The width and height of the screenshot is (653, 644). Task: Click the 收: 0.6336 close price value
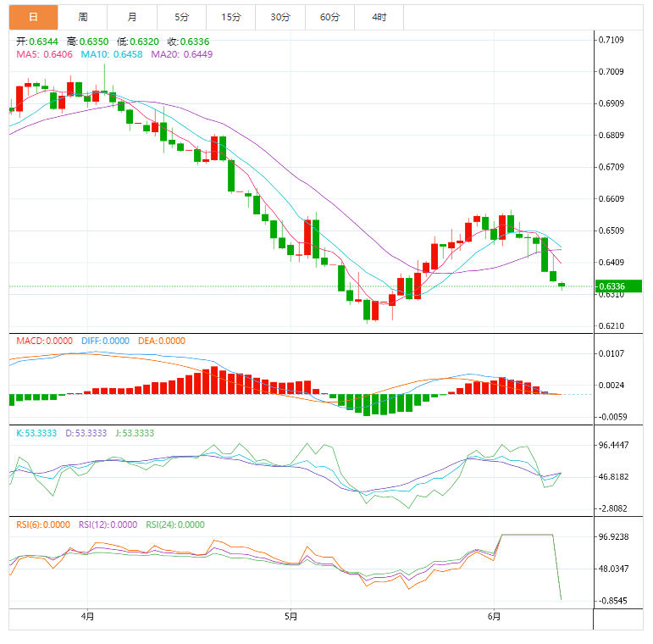(188, 42)
